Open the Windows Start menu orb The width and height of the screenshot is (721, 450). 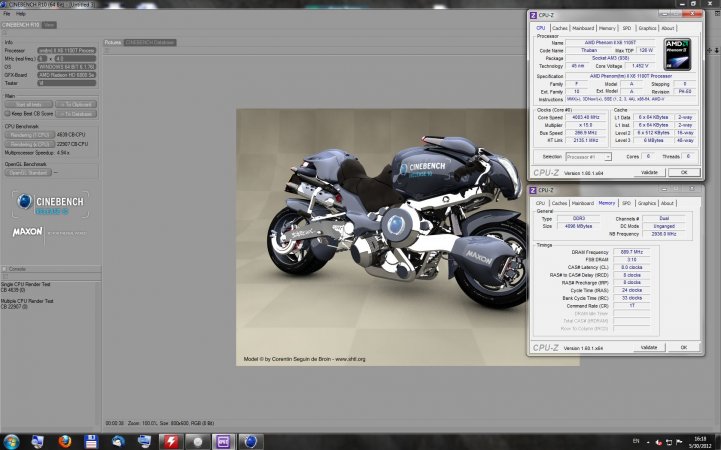[x=11, y=442]
